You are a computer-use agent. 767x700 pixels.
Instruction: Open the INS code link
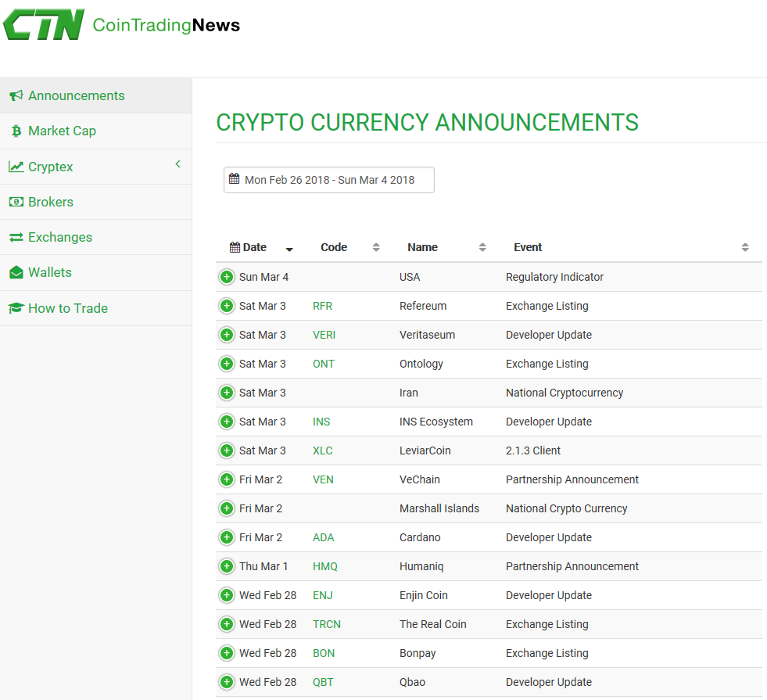tap(321, 422)
